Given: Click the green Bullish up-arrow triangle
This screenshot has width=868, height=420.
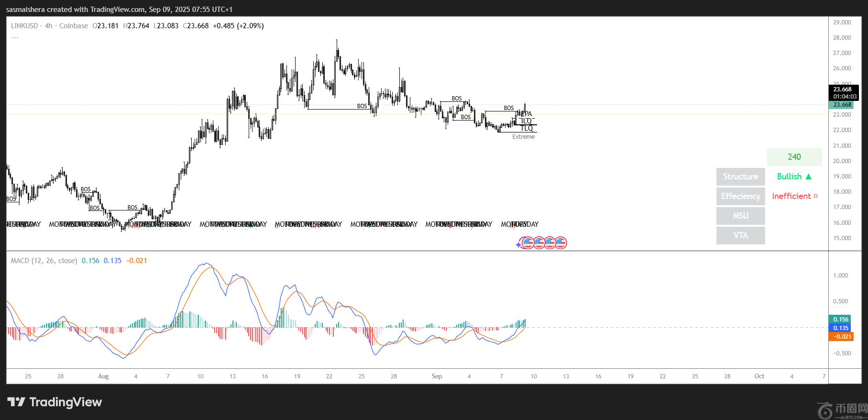Looking at the screenshot, I should [809, 177].
